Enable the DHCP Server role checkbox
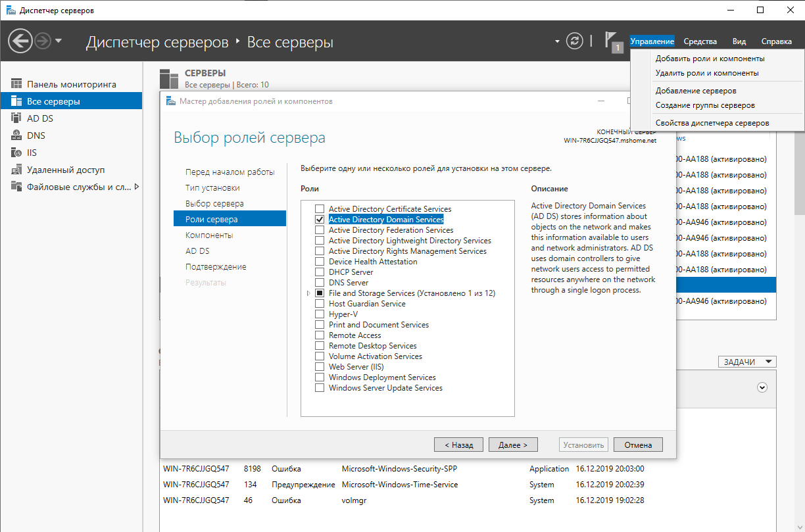The width and height of the screenshot is (805, 532). pyautogui.click(x=320, y=272)
